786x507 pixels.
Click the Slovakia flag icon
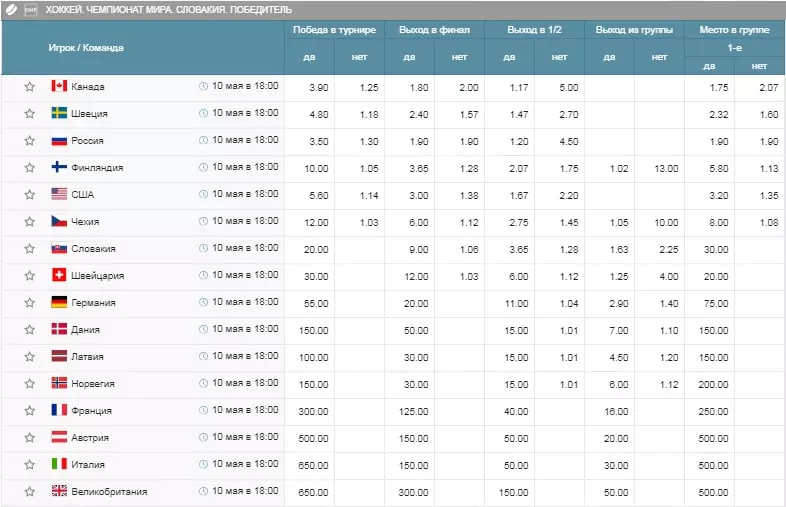pyautogui.click(x=59, y=248)
